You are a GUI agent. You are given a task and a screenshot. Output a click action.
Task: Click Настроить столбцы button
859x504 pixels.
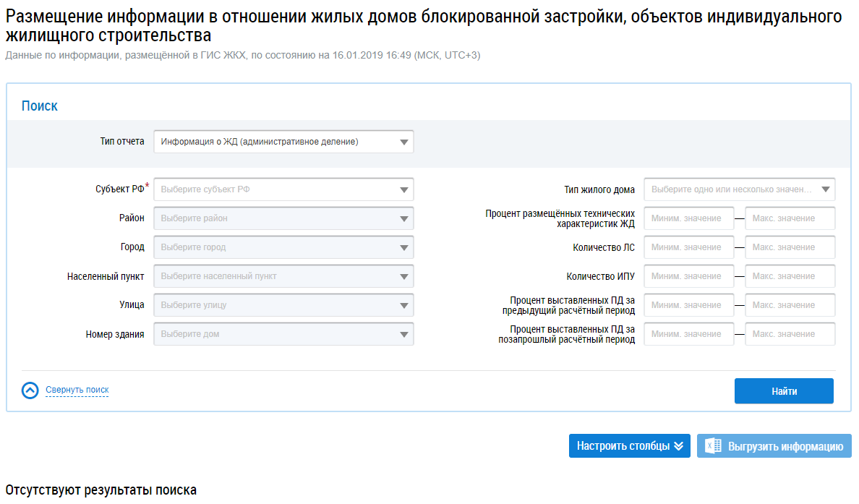[x=623, y=446]
